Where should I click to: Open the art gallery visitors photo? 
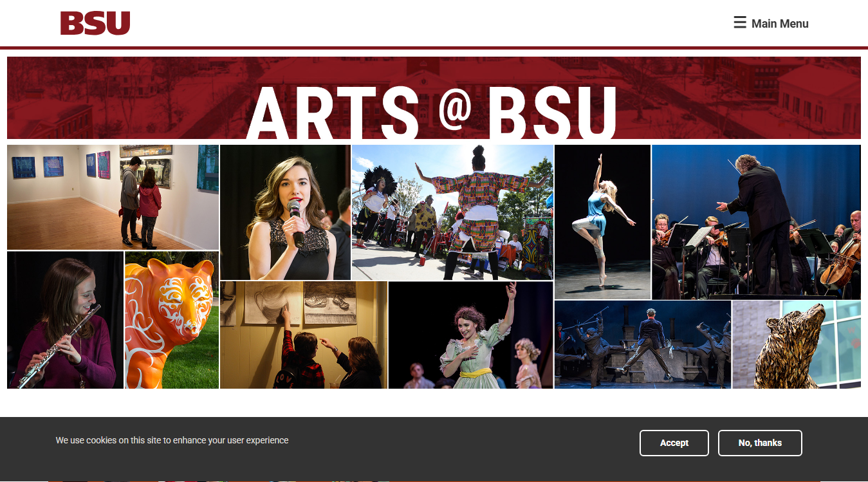click(x=113, y=197)
